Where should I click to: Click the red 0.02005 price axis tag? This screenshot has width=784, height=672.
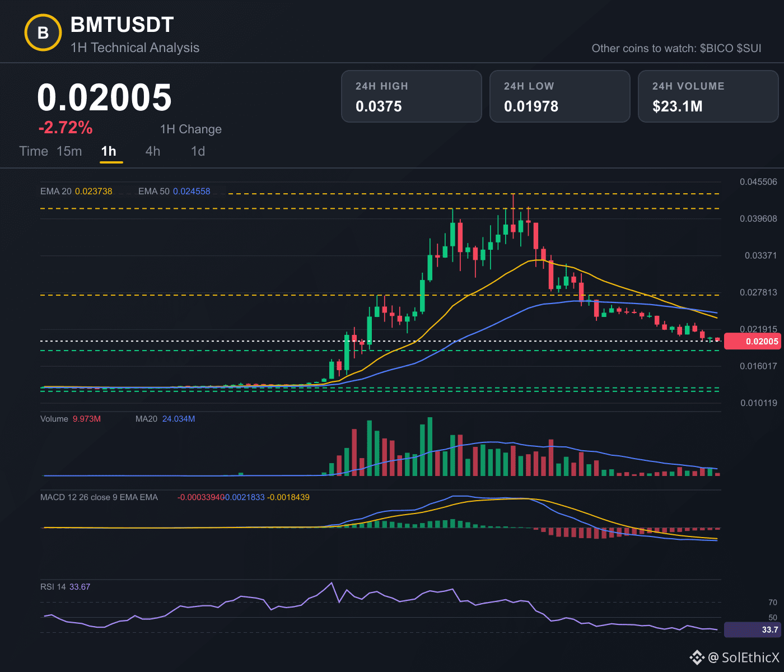(754, 341)
